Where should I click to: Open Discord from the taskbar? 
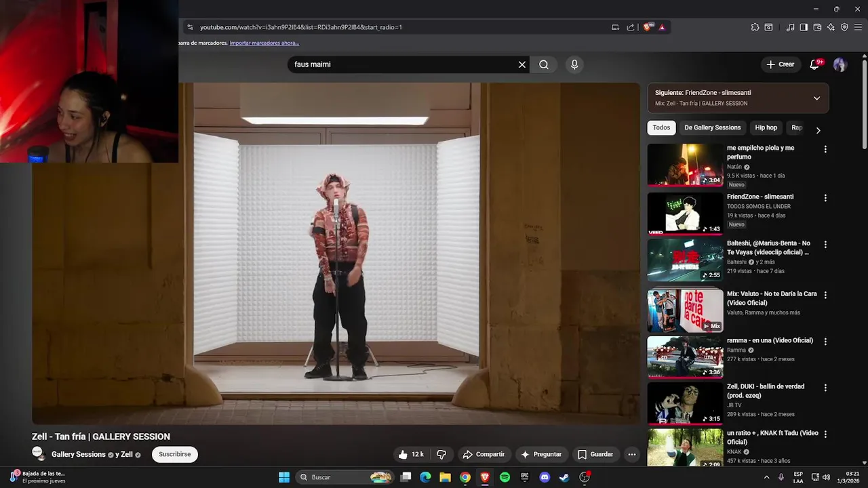(x=544, y=477)
